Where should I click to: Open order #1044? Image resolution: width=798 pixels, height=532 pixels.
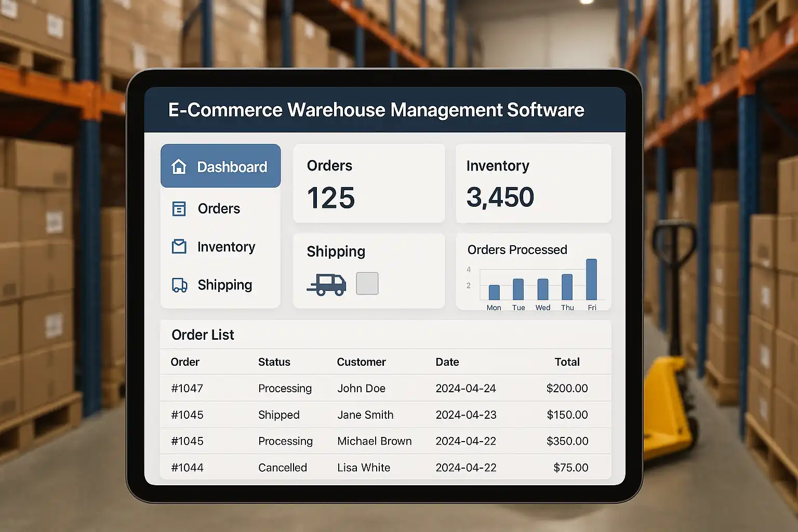187,468
